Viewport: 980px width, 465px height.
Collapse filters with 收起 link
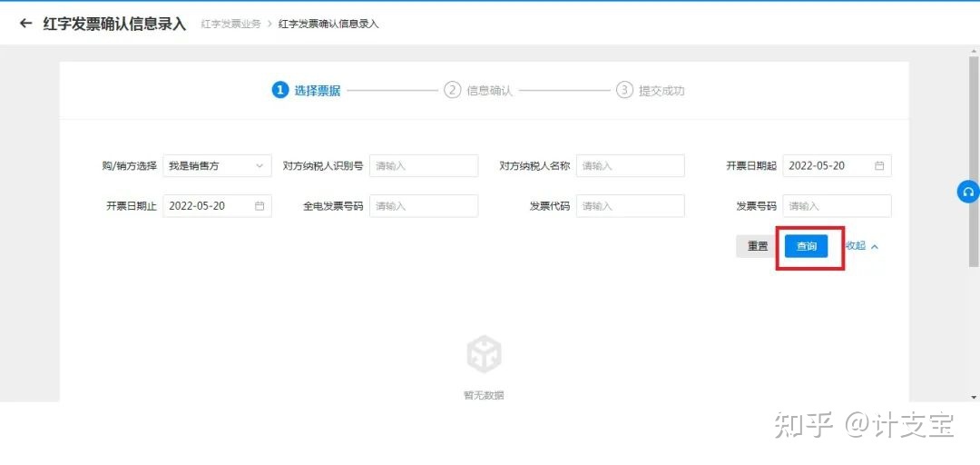pyautogui.click(x=862, y=246)
